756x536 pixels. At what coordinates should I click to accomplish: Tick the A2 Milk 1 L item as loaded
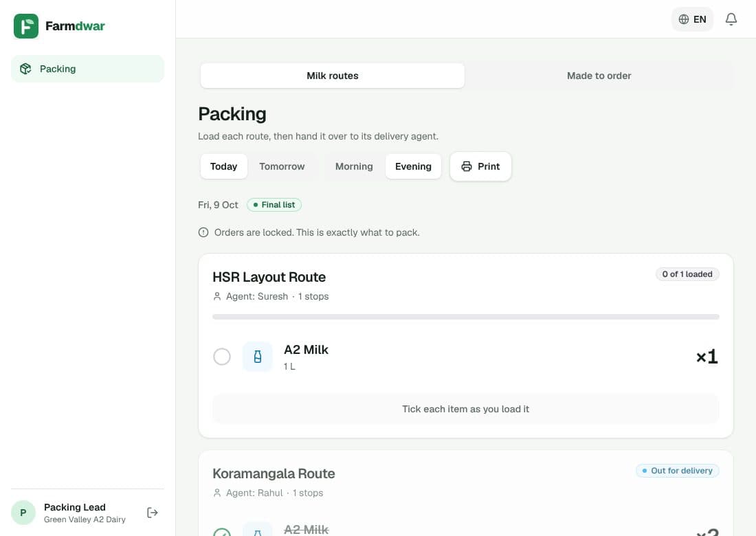pos(222,357)
